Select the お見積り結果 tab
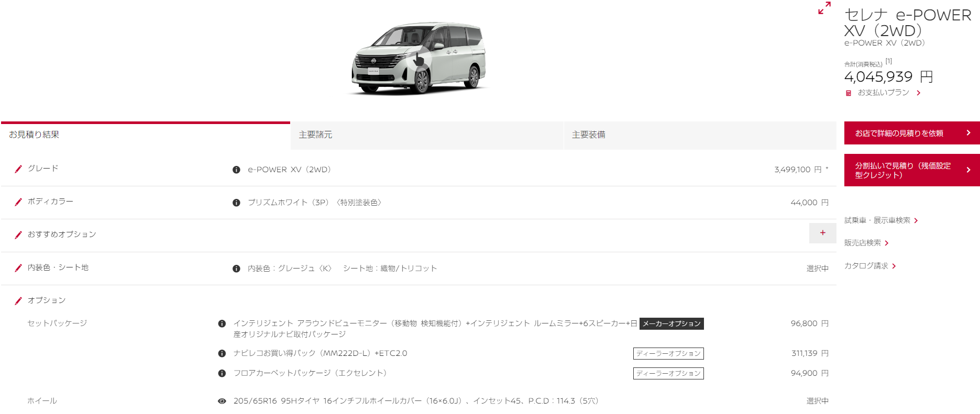This screenshot has width=980, height=414. click(x=146, y=135)
